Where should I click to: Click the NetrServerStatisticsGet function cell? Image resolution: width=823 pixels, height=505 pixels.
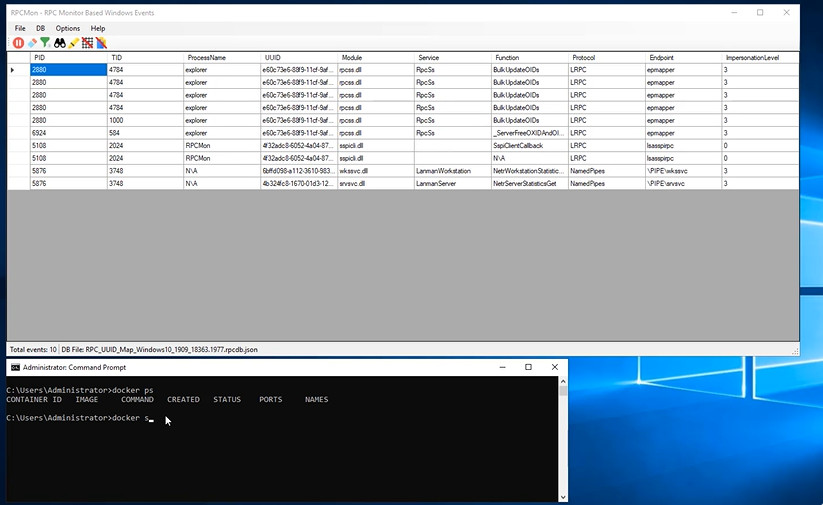530,183
